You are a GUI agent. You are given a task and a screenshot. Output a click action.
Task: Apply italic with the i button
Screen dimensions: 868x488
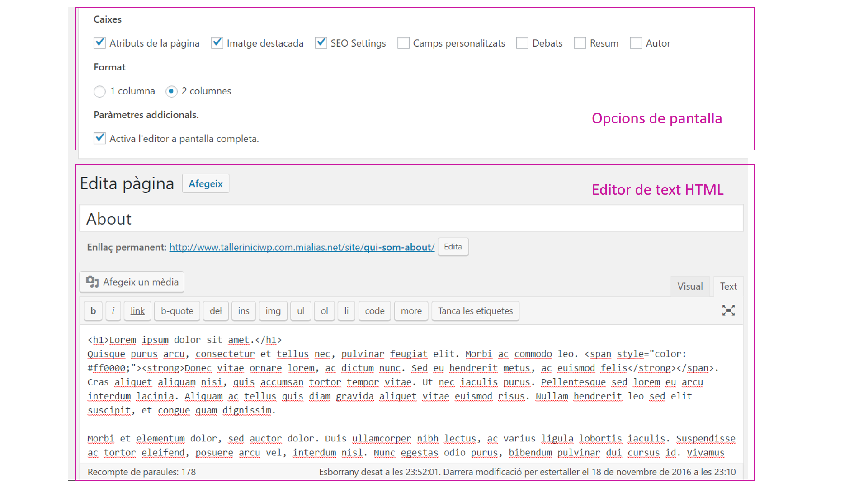click(x=113, y=311)
